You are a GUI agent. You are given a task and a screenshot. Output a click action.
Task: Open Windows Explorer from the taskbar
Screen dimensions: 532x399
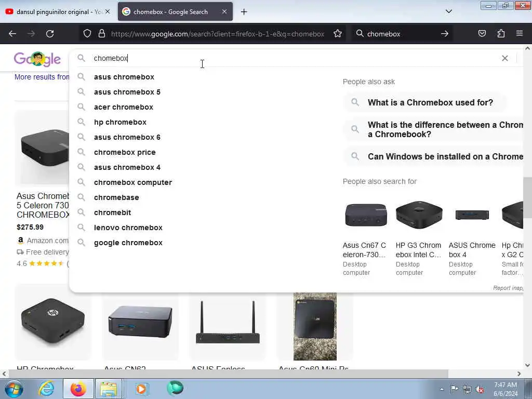point(109,389)
